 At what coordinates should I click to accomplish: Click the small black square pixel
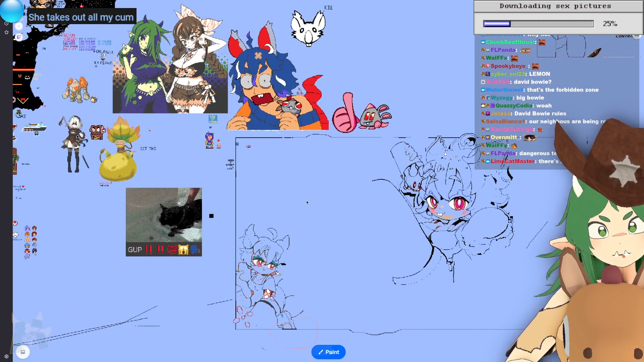[x=211, y=216]
